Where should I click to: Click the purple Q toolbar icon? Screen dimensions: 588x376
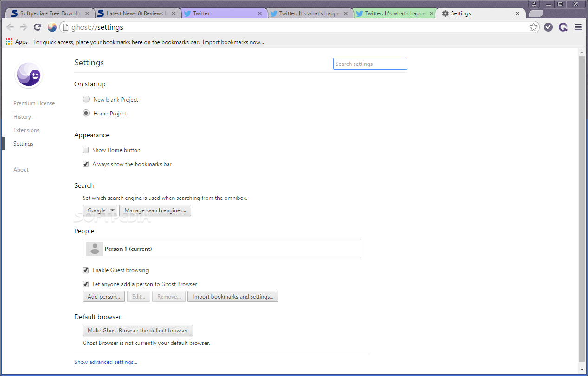click(563, 27)
